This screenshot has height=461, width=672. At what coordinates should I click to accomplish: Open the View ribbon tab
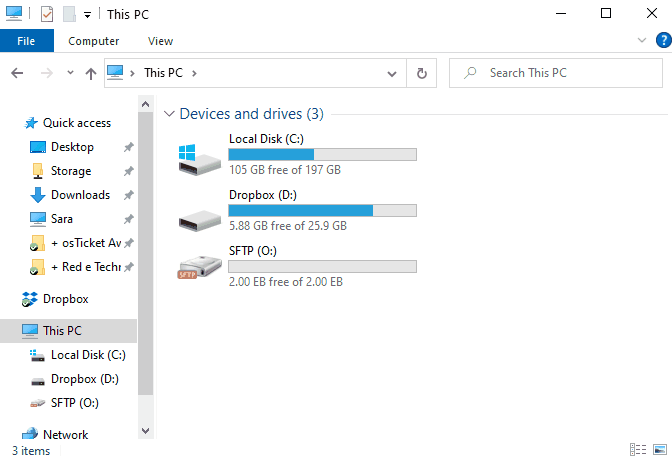(x=160, y=41)
